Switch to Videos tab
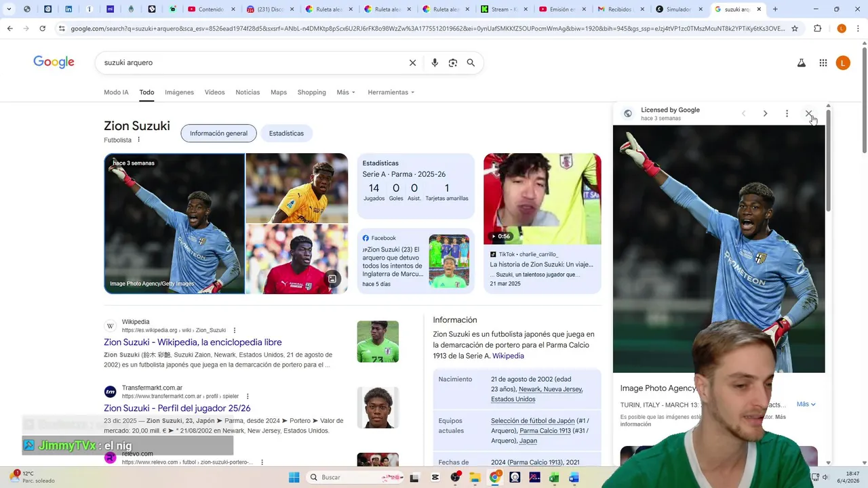 [214, 92]
